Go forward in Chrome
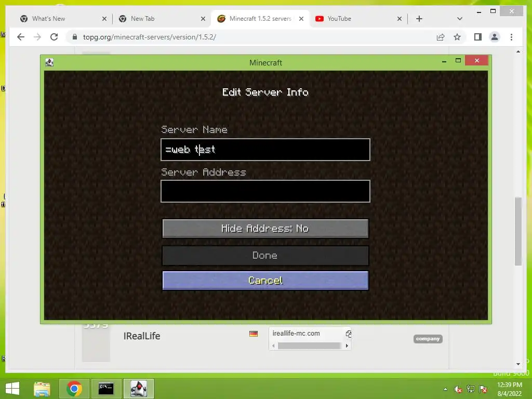This screenshot has width=532, height=399. [x=37, y=37]
